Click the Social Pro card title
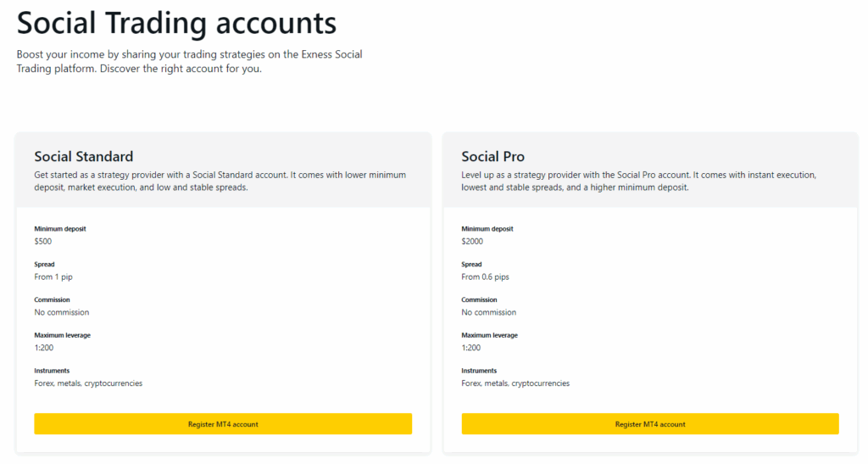The width and height of the screenshot is (868, 464). (492, 156)
